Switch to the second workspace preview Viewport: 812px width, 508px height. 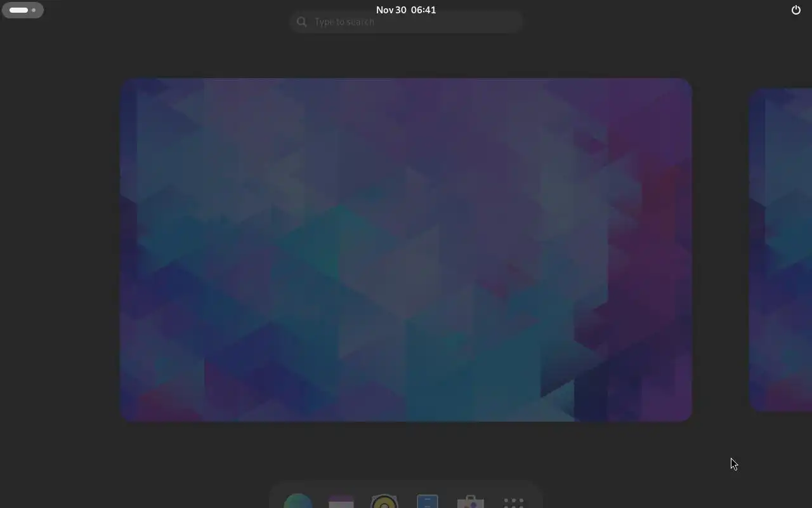781,250
